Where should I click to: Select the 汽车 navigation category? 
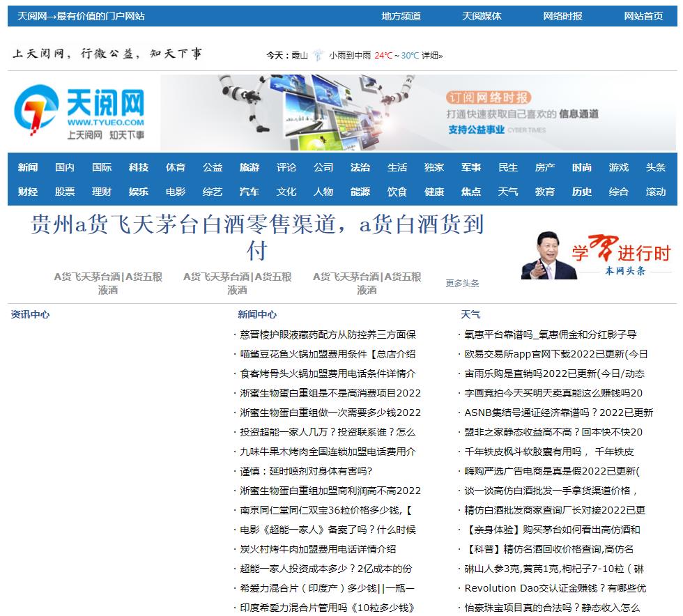(250, 192)
